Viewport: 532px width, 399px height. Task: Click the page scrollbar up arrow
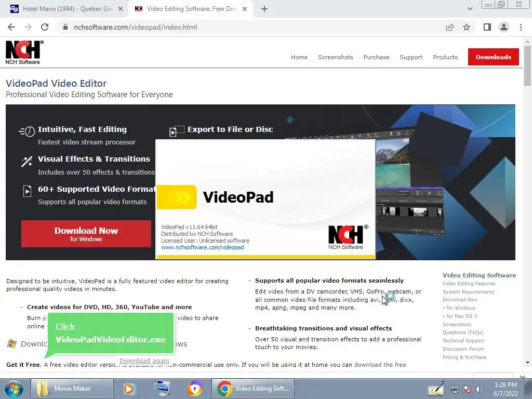[527, 41]
